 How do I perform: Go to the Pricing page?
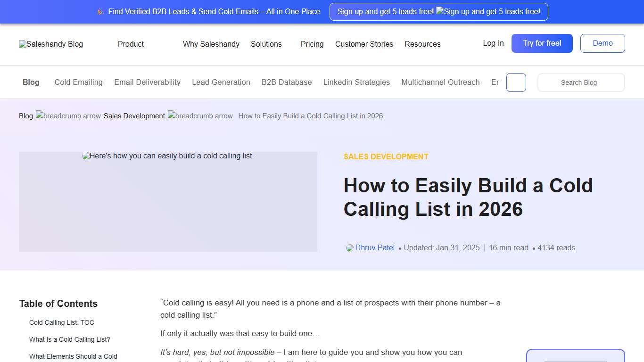tap(312, 44)
